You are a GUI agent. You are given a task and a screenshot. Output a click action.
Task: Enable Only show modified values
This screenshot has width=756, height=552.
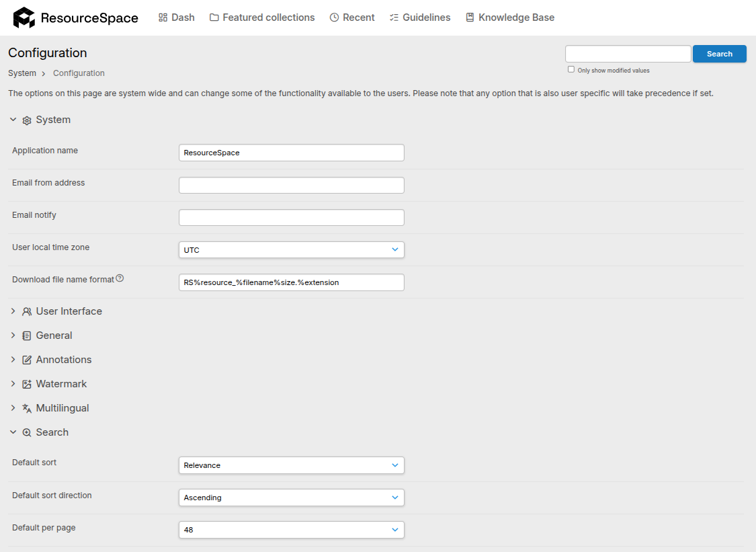tap(571, 69)
